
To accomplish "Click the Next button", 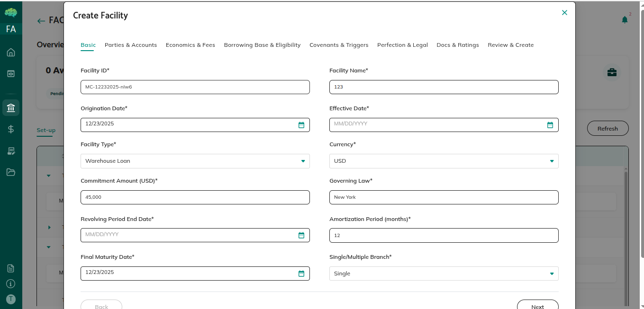I will click(x=537, y=306).
